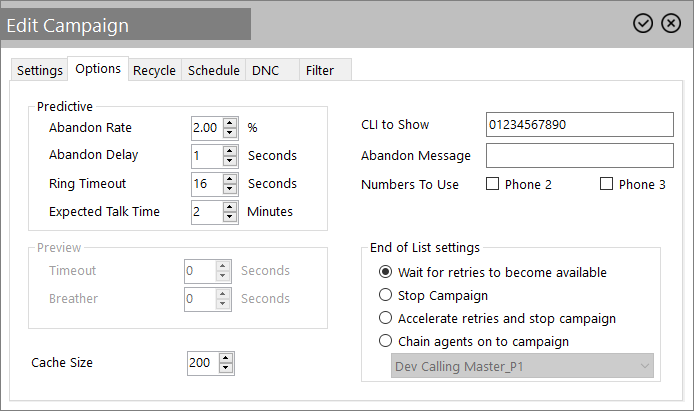Decrease Abandon Delay with down arrow

point(230,160)
